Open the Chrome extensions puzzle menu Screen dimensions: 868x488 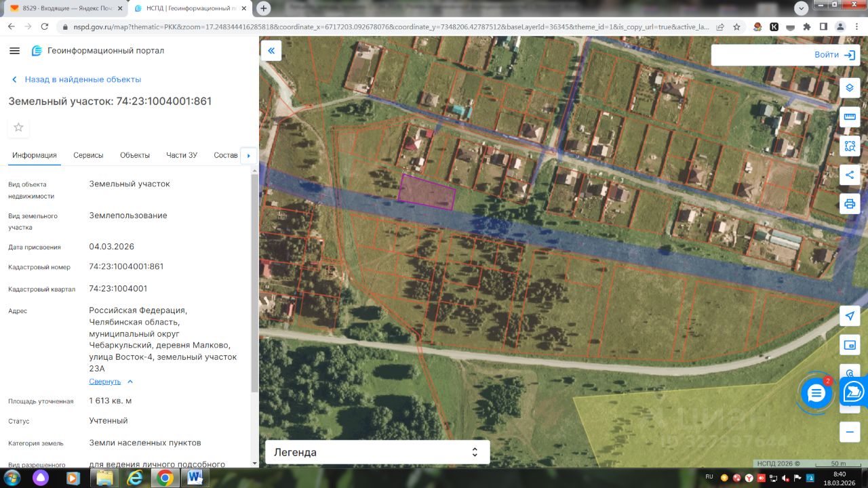807,27
